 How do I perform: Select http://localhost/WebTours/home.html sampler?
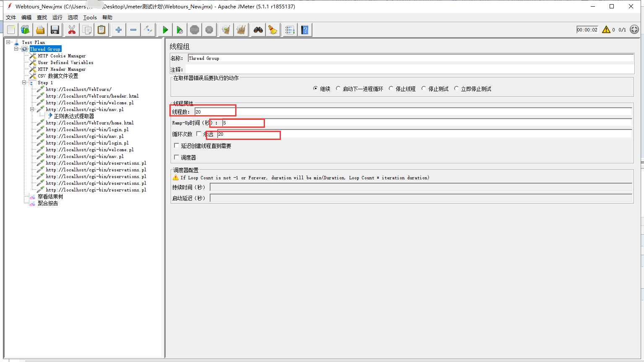90,123
